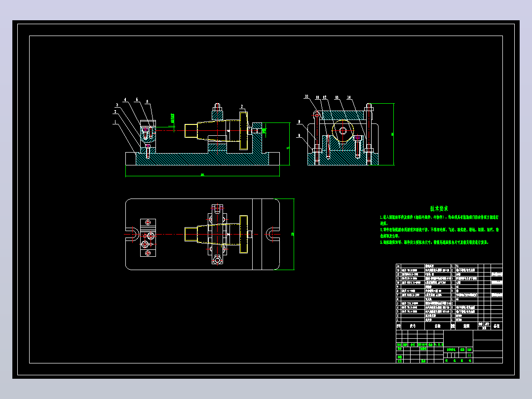The image size is (532, 399).
Task: Select the 名称 header cell in parts list
Action: pos(438,326)
